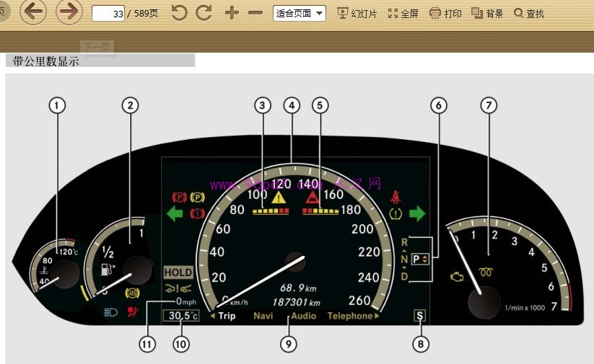Rotate the page counter-clockwise
Viewport: 594px width, 364px height.
179,13
